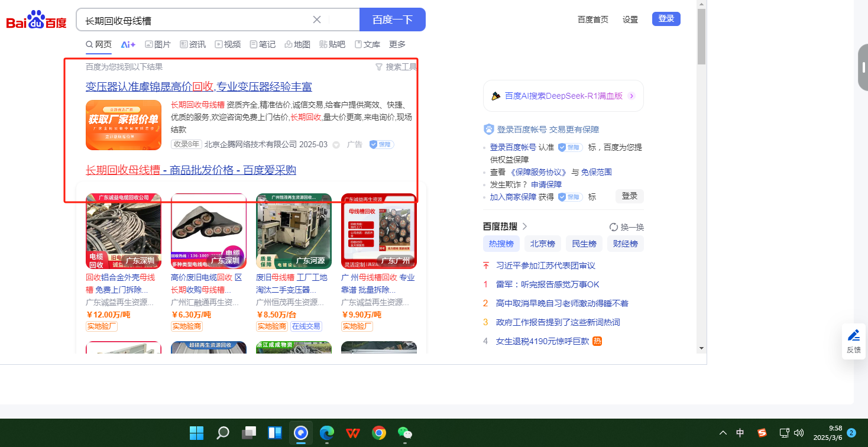Open the 回收铝合金外壳母线槽 product image
Image resolution: width=868 pixels, height=447 pixels.
[124, 231]
